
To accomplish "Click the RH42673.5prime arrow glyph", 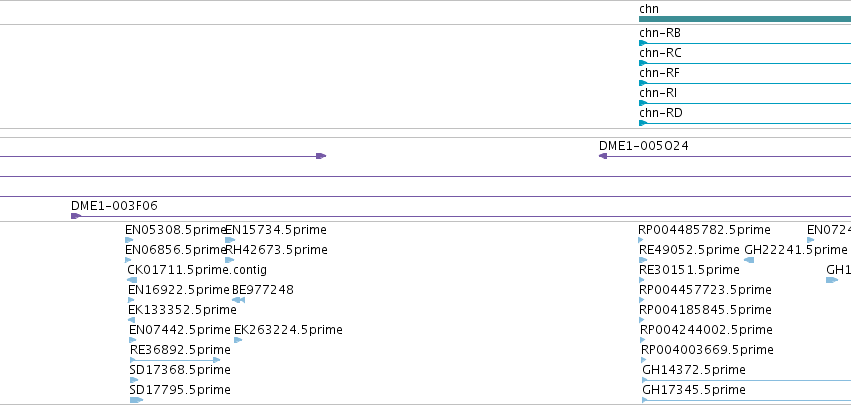I will 230,260.
